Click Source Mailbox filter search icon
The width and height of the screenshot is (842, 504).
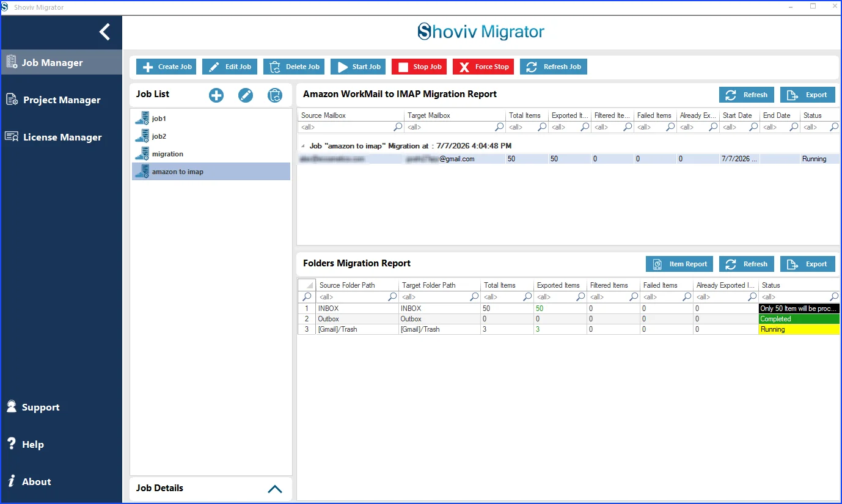coord(398,127)
